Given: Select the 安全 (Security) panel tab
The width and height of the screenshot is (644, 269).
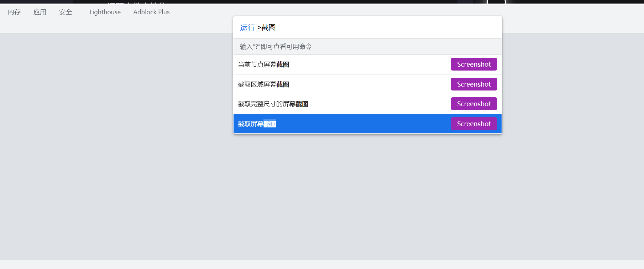Looking at the screenshot, I should tap(65, 12).
